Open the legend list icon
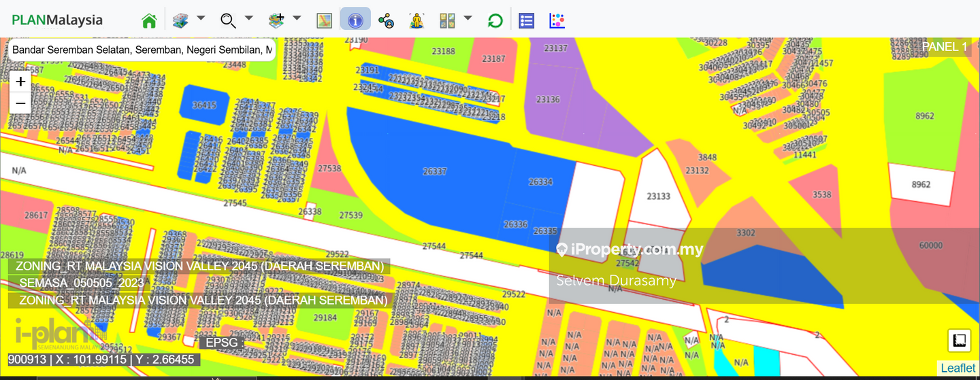 click(x=526, y=20)
